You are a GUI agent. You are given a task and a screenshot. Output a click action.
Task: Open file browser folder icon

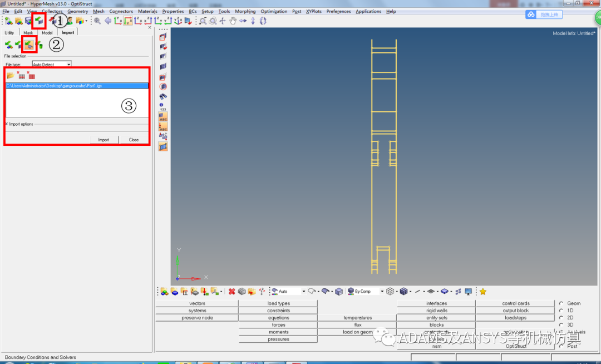[10, 75]
